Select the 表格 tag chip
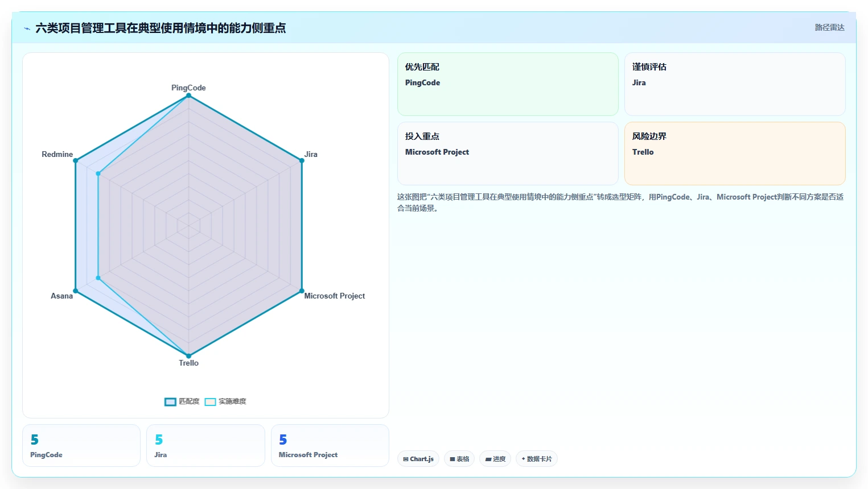 pyautogui.click(x=459, y=459)
